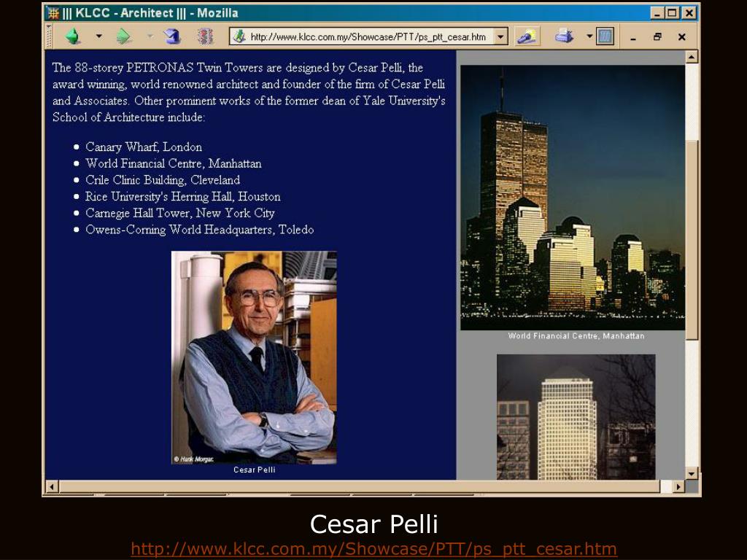Click the 'World Financial Centre, Manhattan' image caption
Screen dimensions: 747x560
pyautogui.click(x=576, y=335)
